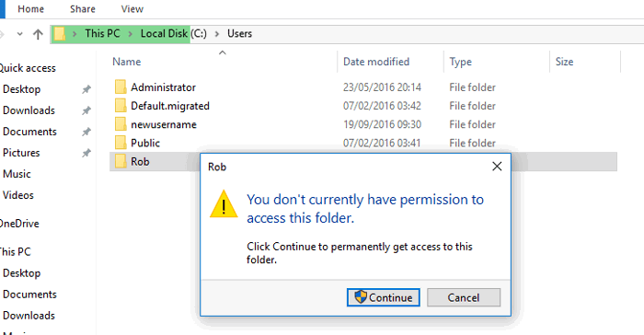Screen dimensions: 644x335
Task: Expand chevron after This PC in breadcrumb
Action: [x=131, y=34]
